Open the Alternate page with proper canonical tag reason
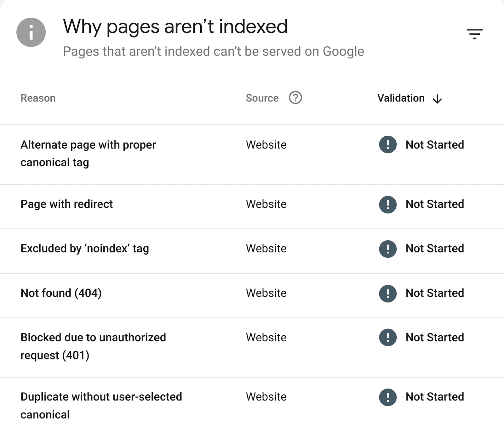This screenshot has height=427, width=504. [88, 154]
